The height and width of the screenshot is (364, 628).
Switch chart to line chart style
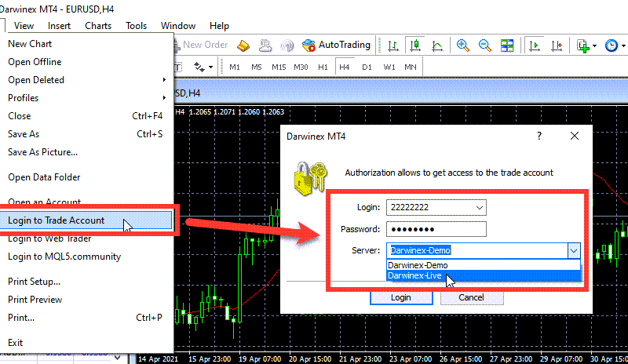point(437,45)
